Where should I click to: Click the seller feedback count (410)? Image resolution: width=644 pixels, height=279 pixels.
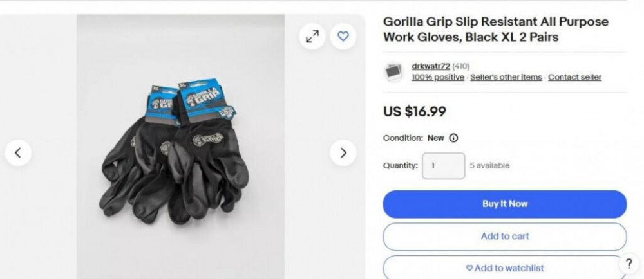tap(461, 66)
